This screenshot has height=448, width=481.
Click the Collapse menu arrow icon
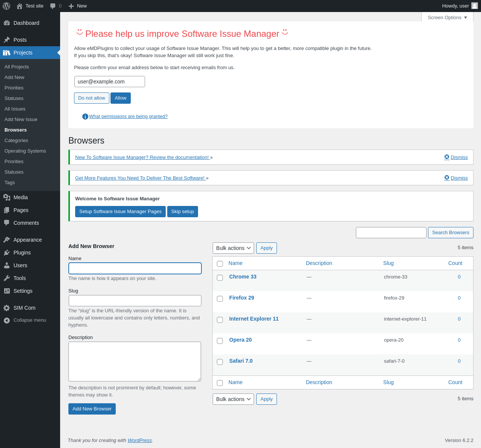coord(7,320)
